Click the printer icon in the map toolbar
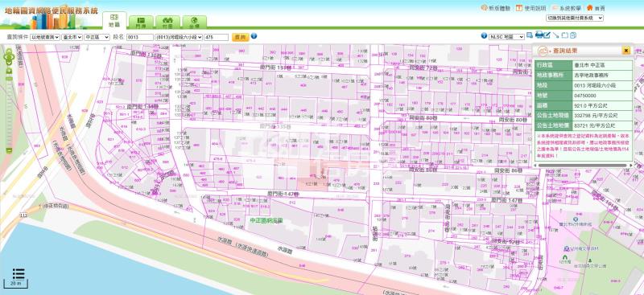Screen dimensions: 644x295 [539, 35]
